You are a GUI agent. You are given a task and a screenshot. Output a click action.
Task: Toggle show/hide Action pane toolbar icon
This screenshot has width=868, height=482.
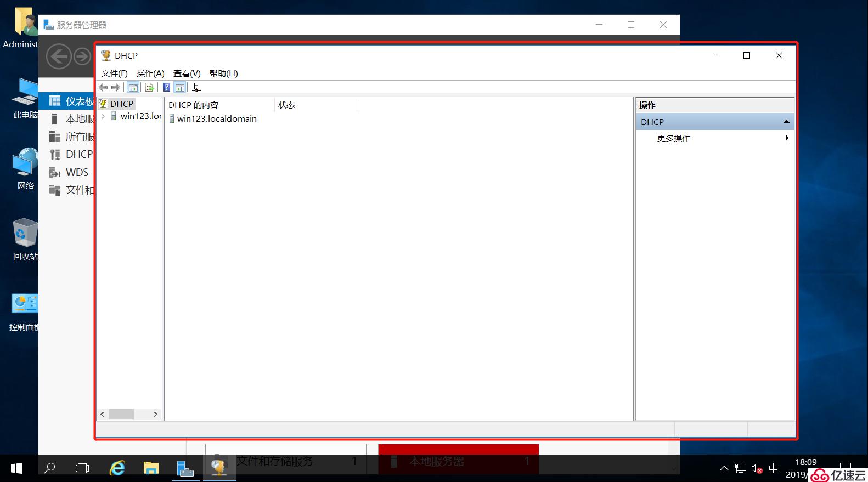[x=180, y=87]
